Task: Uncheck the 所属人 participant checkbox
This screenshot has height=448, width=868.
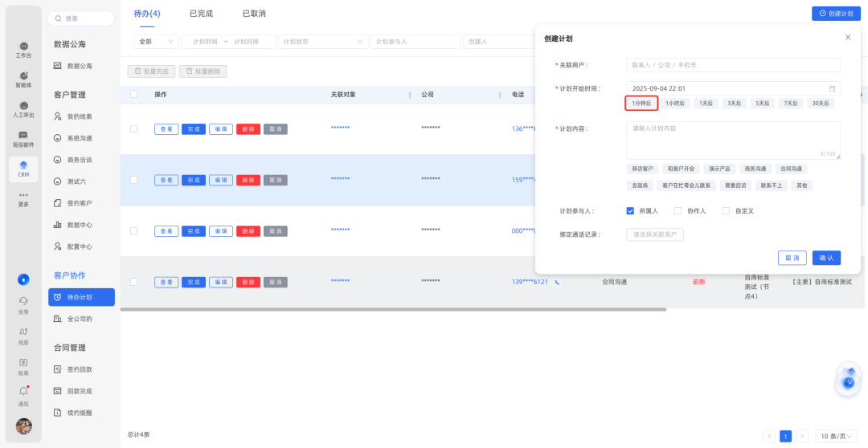Action: coord(630,211)
